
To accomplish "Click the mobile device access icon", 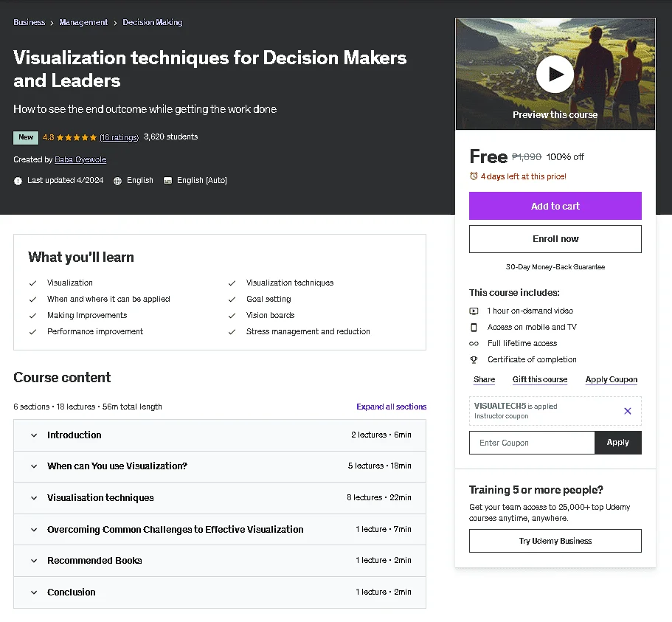I will pos(474,328).
